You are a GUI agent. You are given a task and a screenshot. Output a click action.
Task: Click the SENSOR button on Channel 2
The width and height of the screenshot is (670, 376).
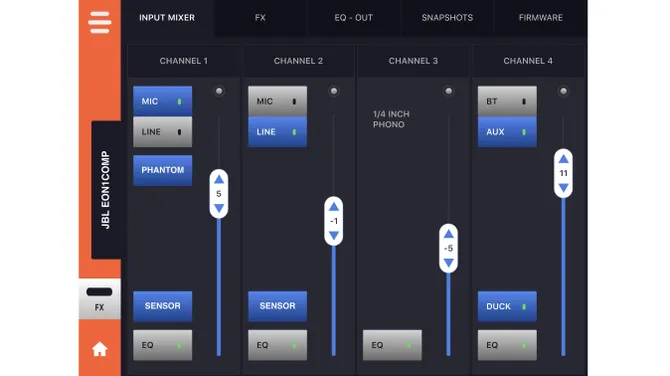(277, 306)
